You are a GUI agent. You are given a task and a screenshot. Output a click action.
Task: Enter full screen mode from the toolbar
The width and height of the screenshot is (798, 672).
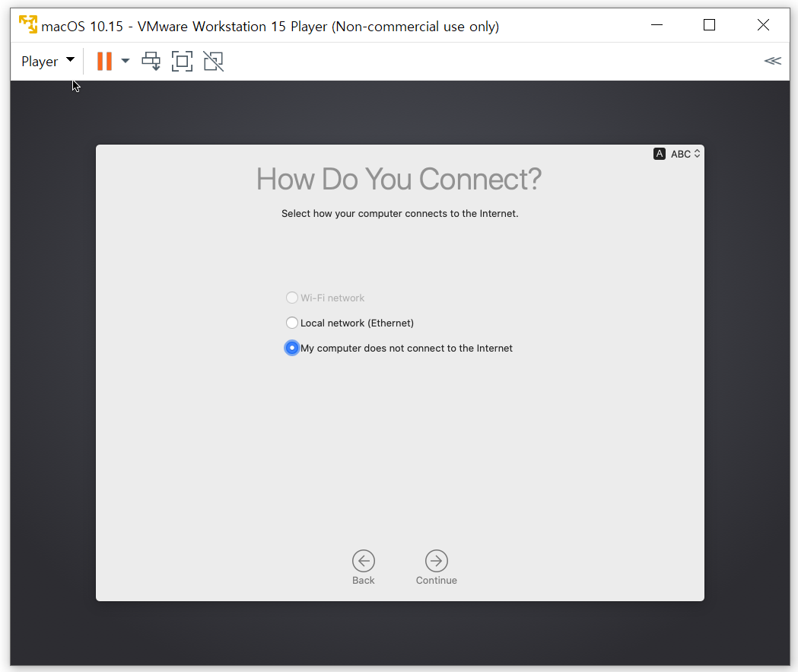[x=182, y=62]
